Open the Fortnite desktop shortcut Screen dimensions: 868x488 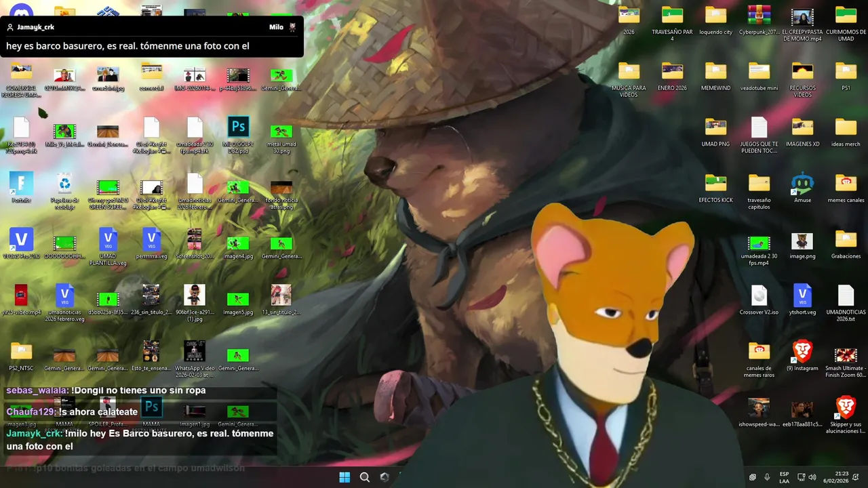click(x=21, y=188)
